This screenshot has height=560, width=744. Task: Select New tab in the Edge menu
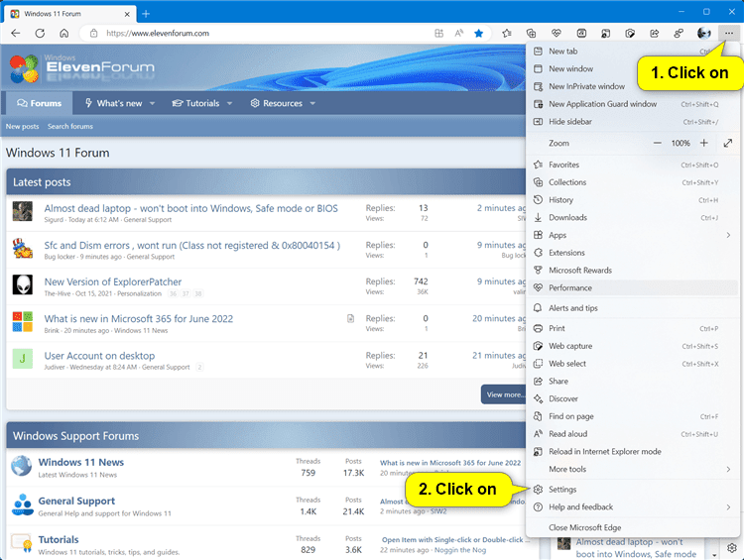[633, 52]
